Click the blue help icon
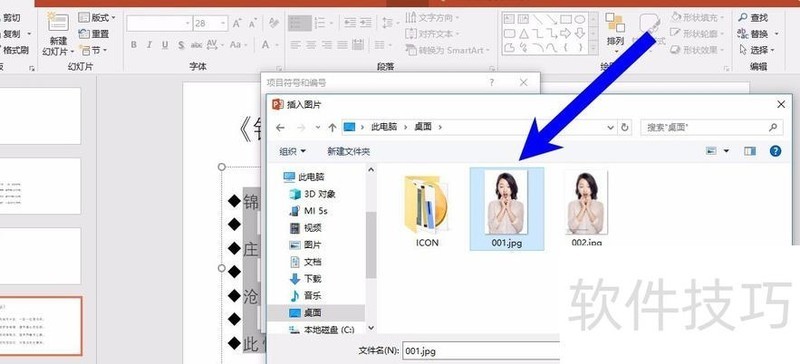 [x=776, y=151]
